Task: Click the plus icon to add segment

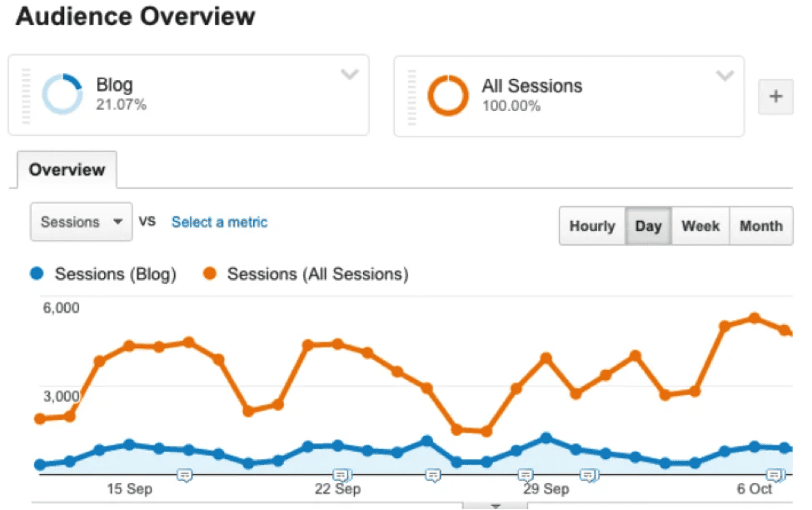Action: click(x=775, y=97)
